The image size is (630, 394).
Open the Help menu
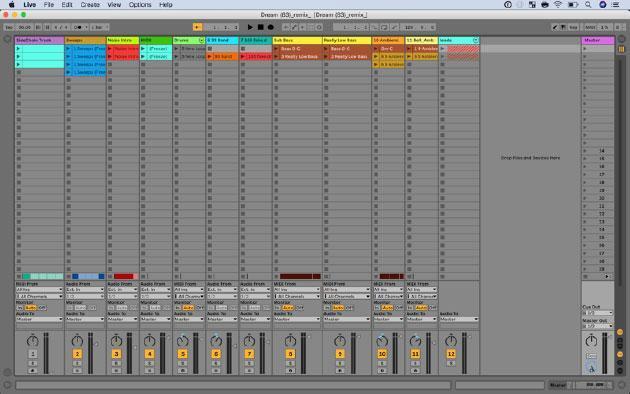[166, 5]
